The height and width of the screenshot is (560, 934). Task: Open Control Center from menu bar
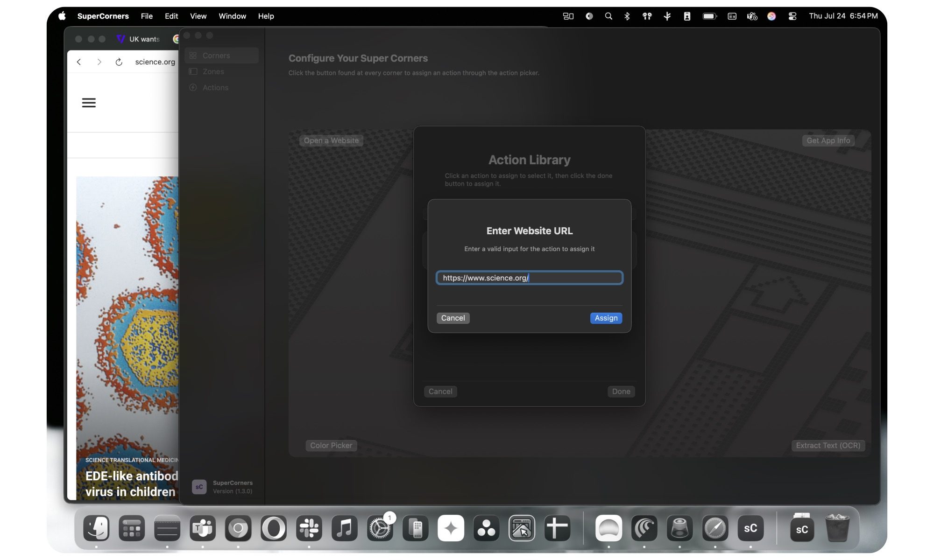click(792, 16)
